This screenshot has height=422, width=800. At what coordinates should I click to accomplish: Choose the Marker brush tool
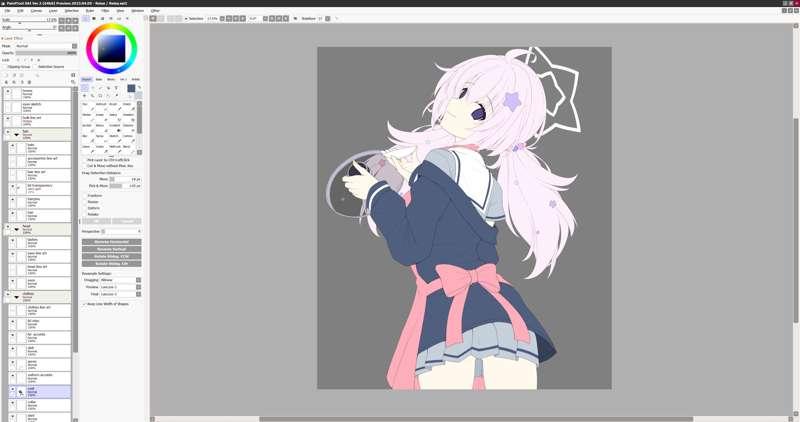pyautogui.click(x=88, y=117)
